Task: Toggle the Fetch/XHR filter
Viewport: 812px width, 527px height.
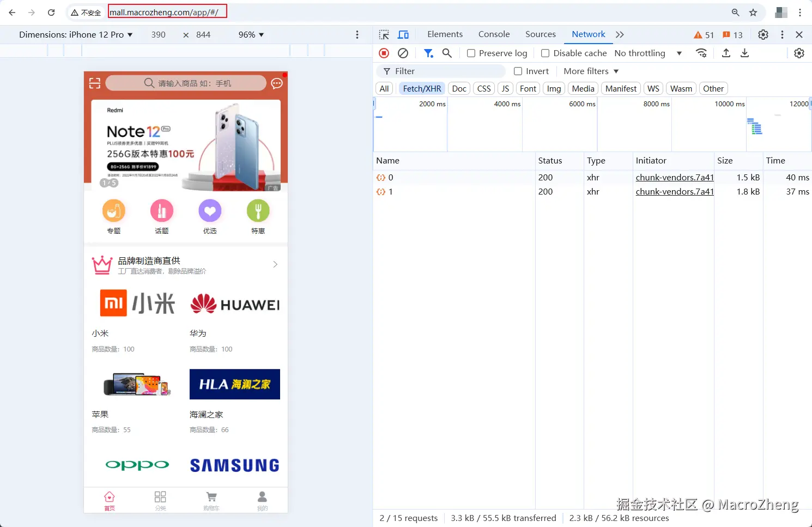Action: click(422, 88)
